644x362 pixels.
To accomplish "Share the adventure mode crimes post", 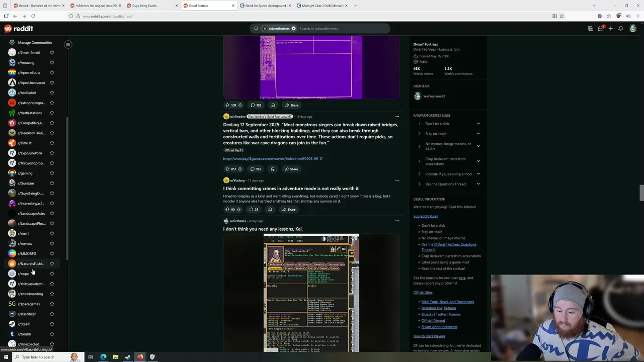I will (x=289, y=209).
